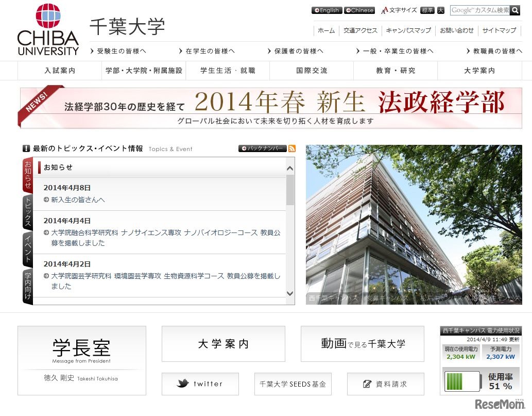The width and height of the screenshot is (532, 416).
Task: Click the pencil icon on 資料請求
Action: click(x=368, y=384)
